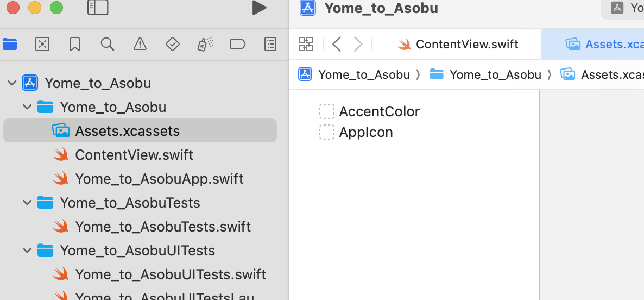Collapse the Yome_to_AsobuTests folder
The height and width of the screenshot is (300, 644).
[x=27, y=203]
